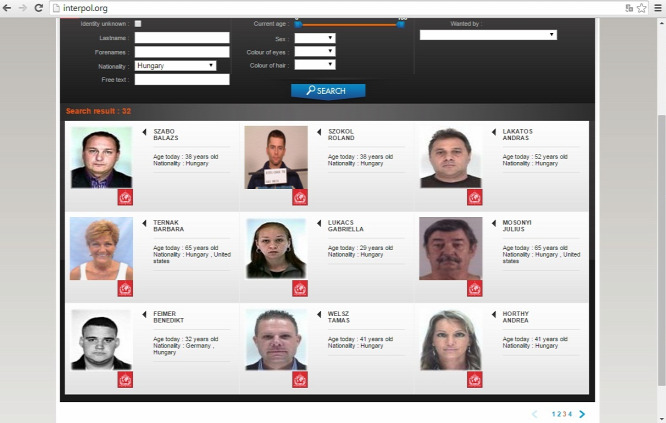This screenshot has width=666, height=423.
Task: Click the LAKATOS ANDRAS name text
Action: coord(517,135)
